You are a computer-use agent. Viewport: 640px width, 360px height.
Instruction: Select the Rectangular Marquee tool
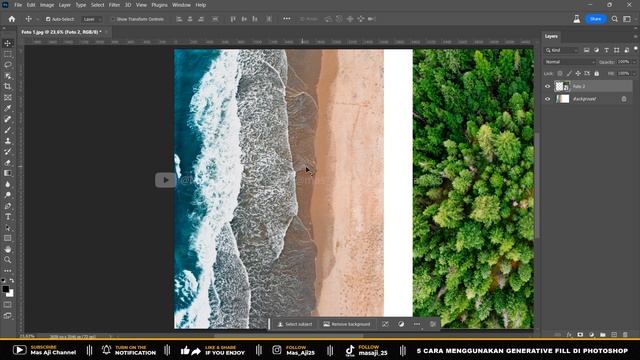8,54
